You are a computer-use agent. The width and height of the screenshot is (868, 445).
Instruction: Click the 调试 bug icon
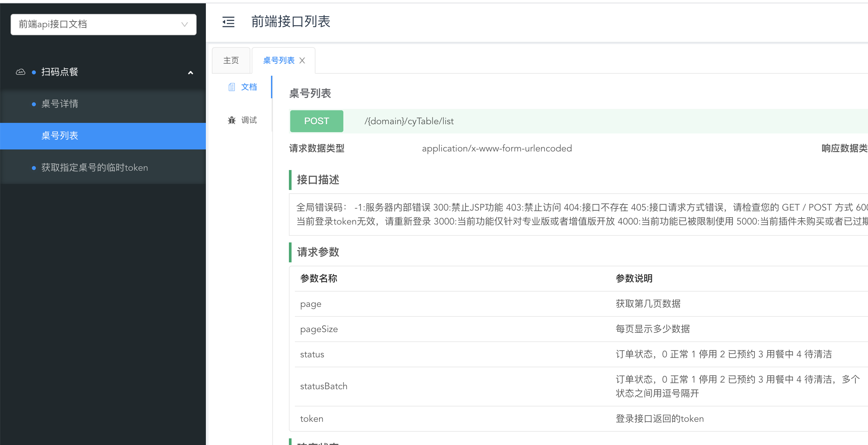pos(231,120)
